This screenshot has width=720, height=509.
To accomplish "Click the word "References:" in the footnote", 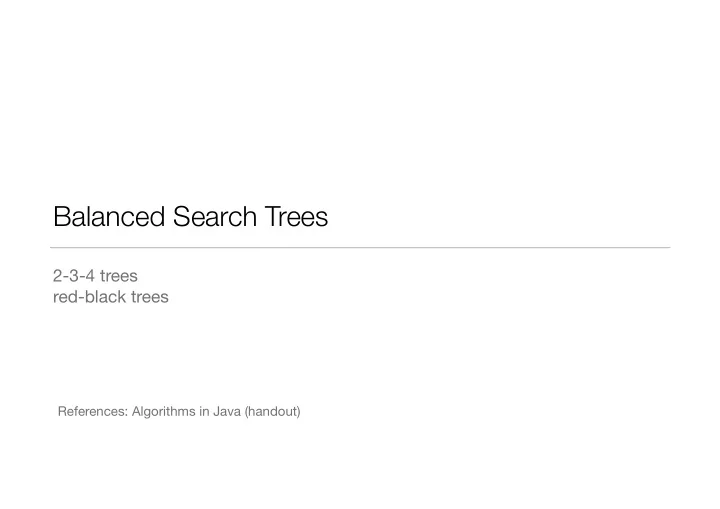I will 93,412.
